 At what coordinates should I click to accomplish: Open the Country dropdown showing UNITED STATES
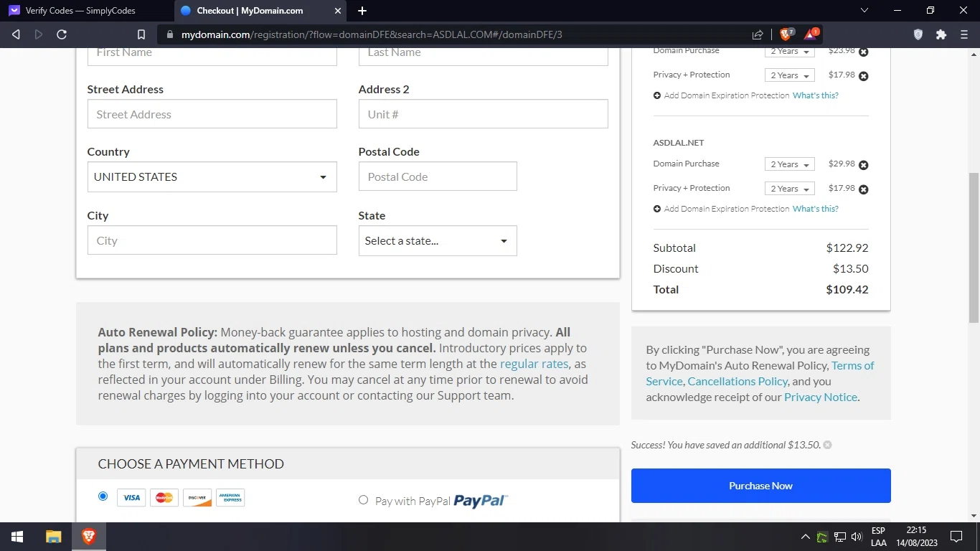pos(212,176)
